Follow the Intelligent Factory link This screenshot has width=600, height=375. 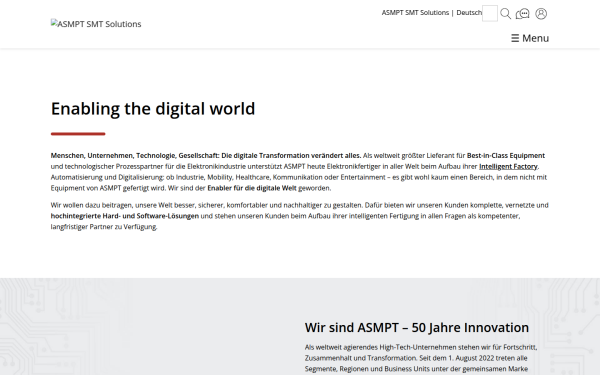tap(508, 166)
